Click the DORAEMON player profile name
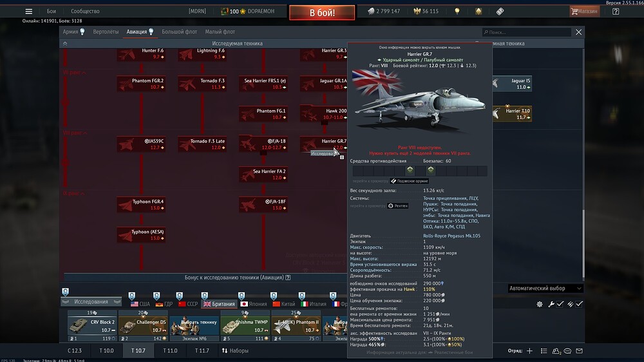Image resolution: width=644 pixels, height=362 pixels. 261,12
